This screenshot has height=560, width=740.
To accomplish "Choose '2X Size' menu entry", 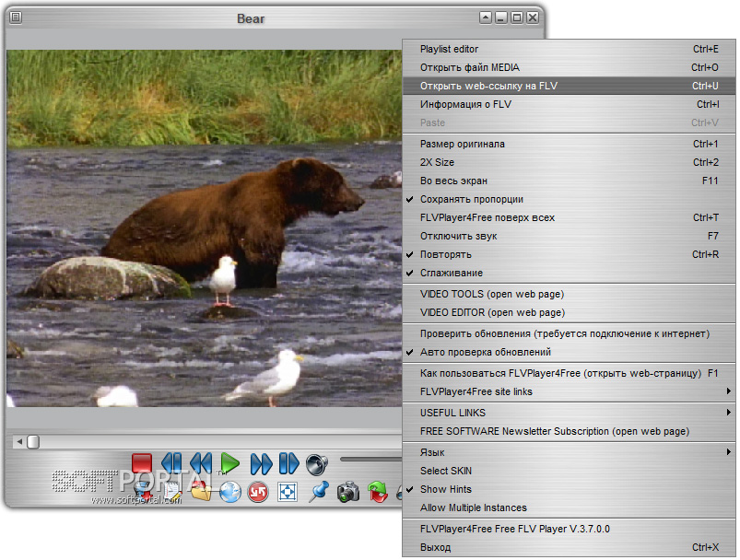I will tap(569, 163).
